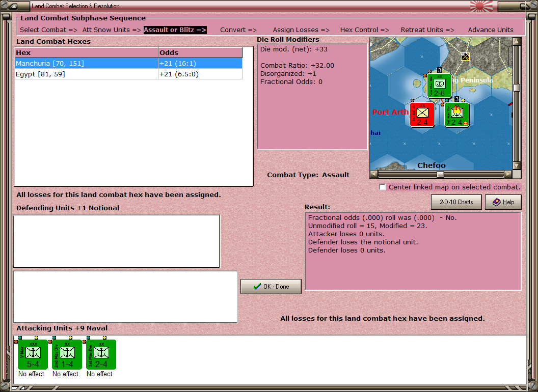Click the map vertical scrollbar up arrow

click(x=517, y=41)
